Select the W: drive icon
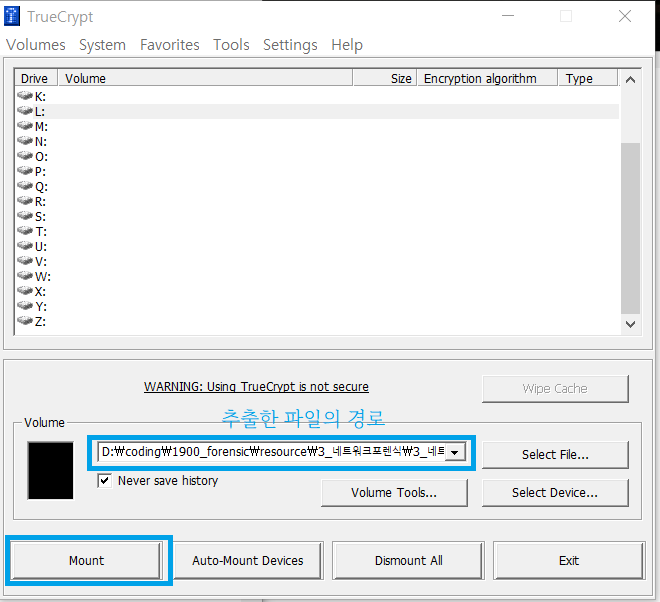This screenshot has height=602, width=660. [x=25, y=276]
